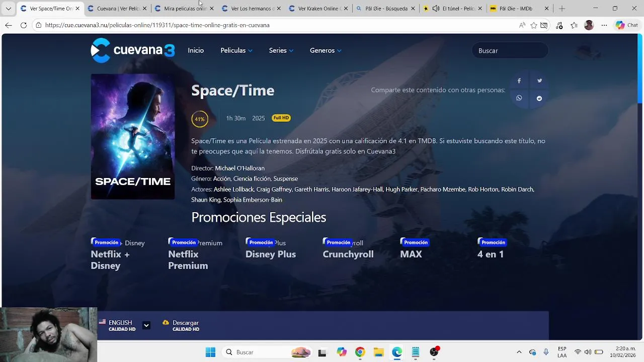Open Task View on taskbar
The image size is (644, 362).
click(x=322, y=352)
